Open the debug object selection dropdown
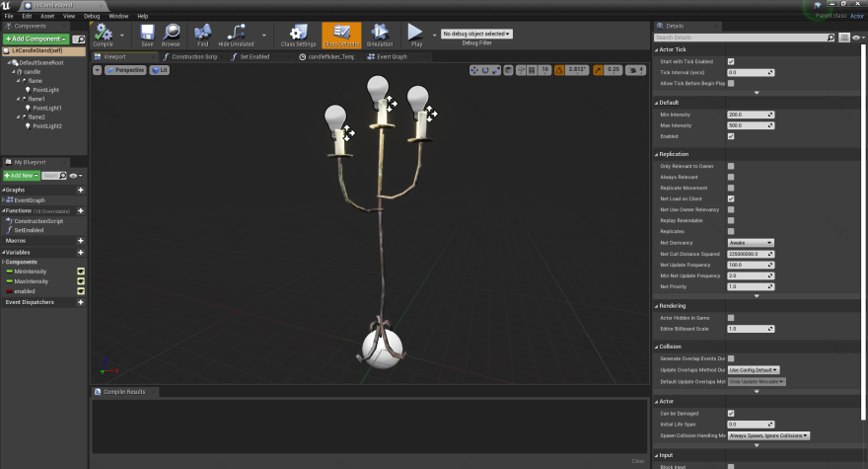 click(x=477, y=34)
